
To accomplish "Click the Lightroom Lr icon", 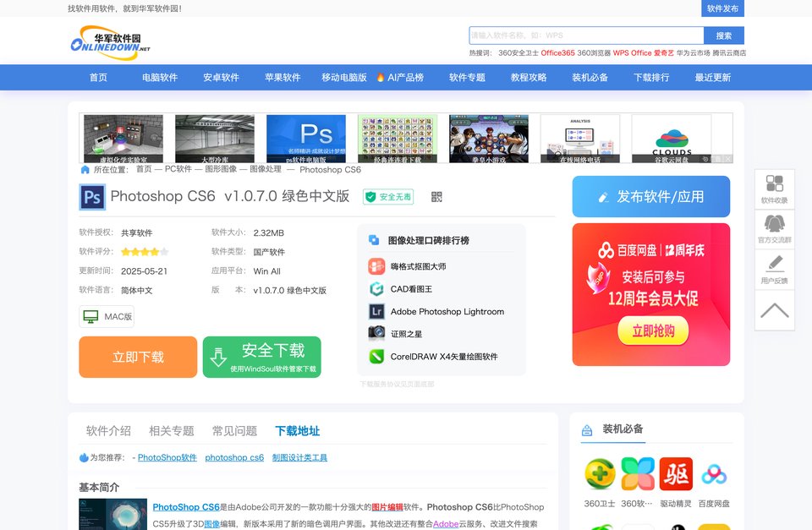I will (376, 312).
